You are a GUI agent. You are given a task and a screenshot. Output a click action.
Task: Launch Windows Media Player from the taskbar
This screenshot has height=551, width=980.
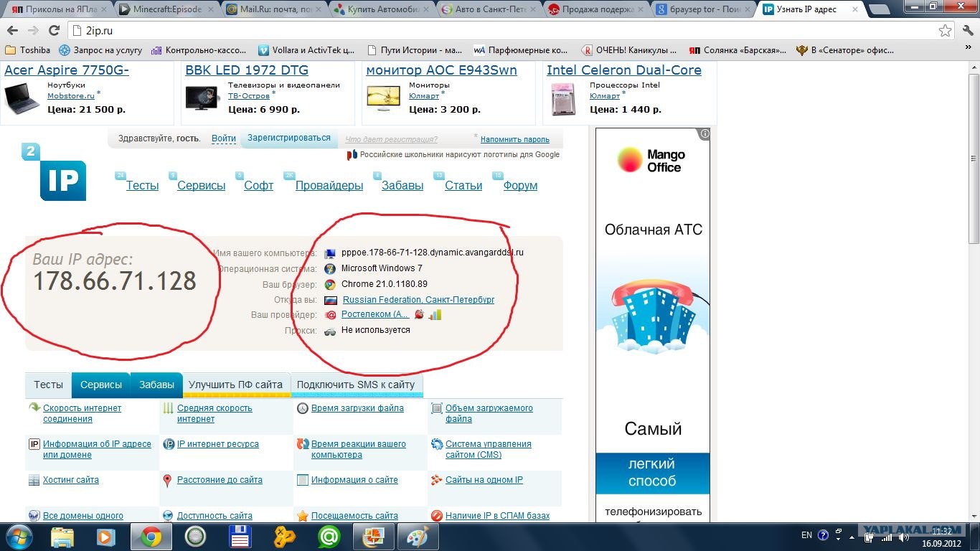[x=105, y=537]
